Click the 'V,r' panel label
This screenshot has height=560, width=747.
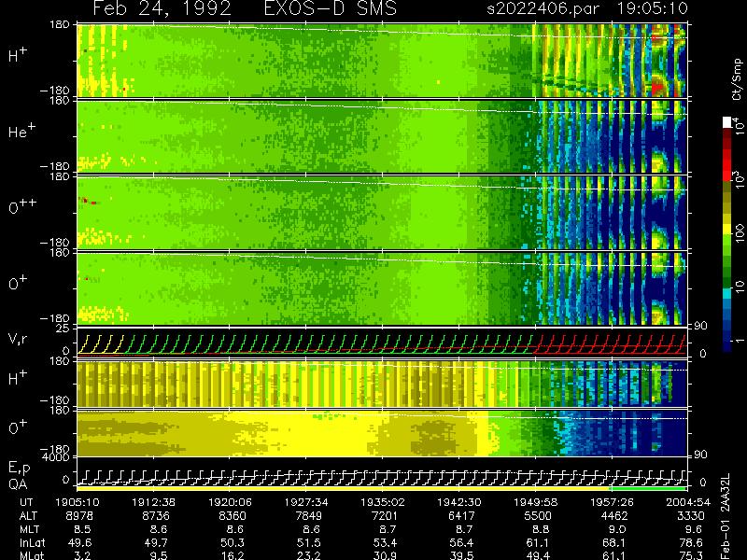click(18, 339)
